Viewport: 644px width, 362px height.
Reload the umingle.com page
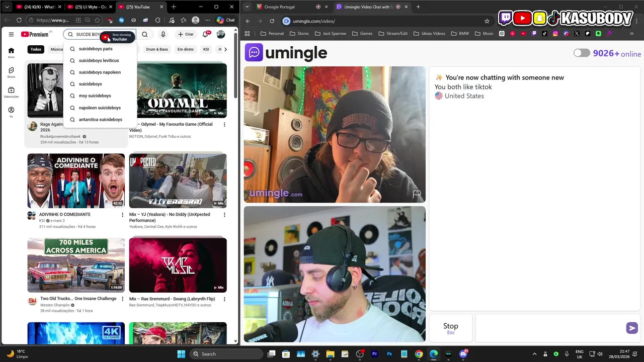272,21
